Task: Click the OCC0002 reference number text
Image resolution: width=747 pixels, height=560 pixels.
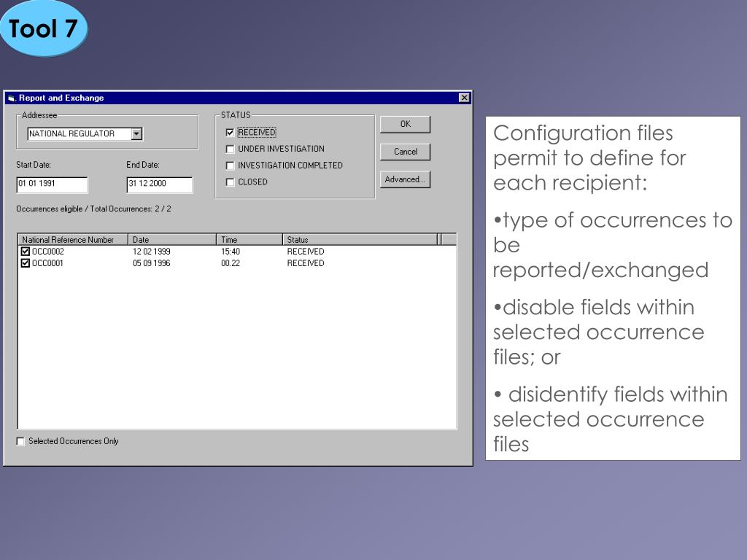Action: (48, 252)
